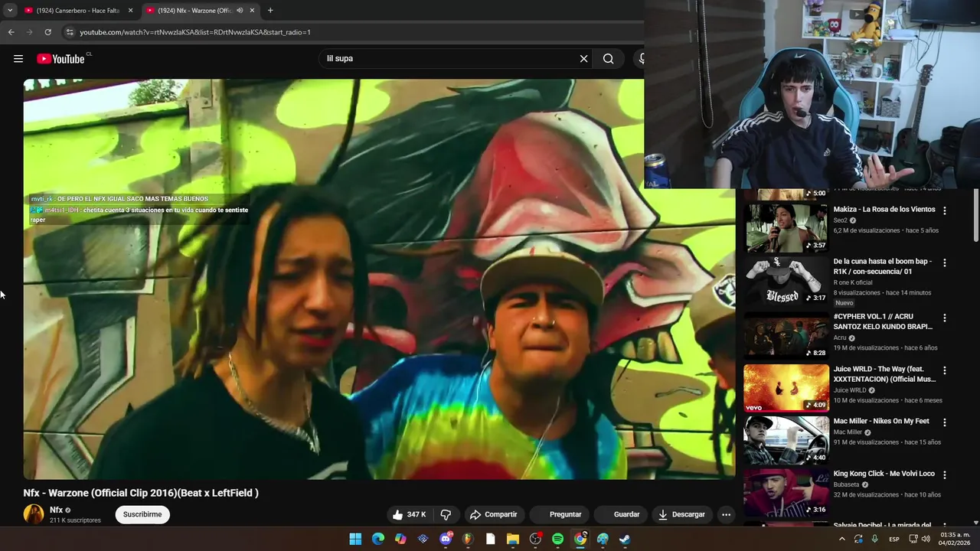Open Microsoft Edge from the taskbar
The height and width of the screenshot is (551, 980).
click(378, 539)
